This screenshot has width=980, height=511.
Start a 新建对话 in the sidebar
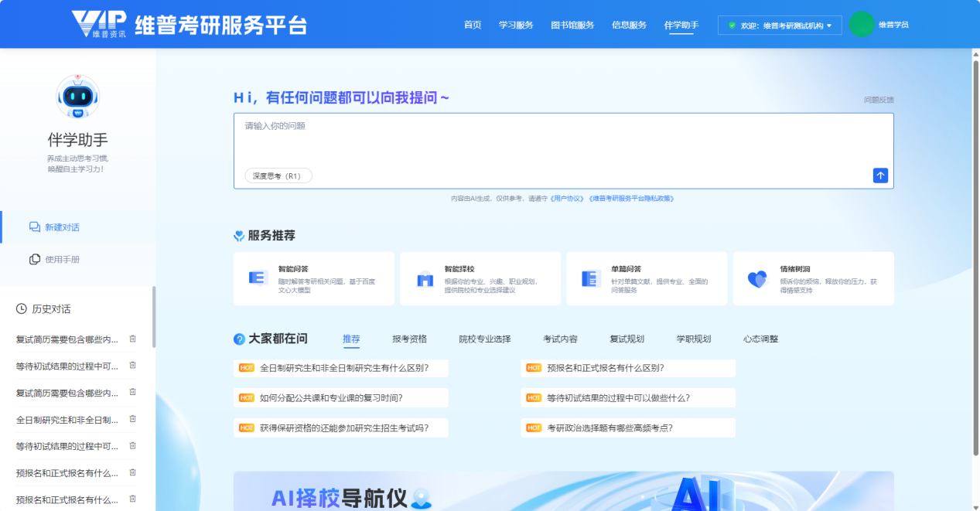click(62, 227)
